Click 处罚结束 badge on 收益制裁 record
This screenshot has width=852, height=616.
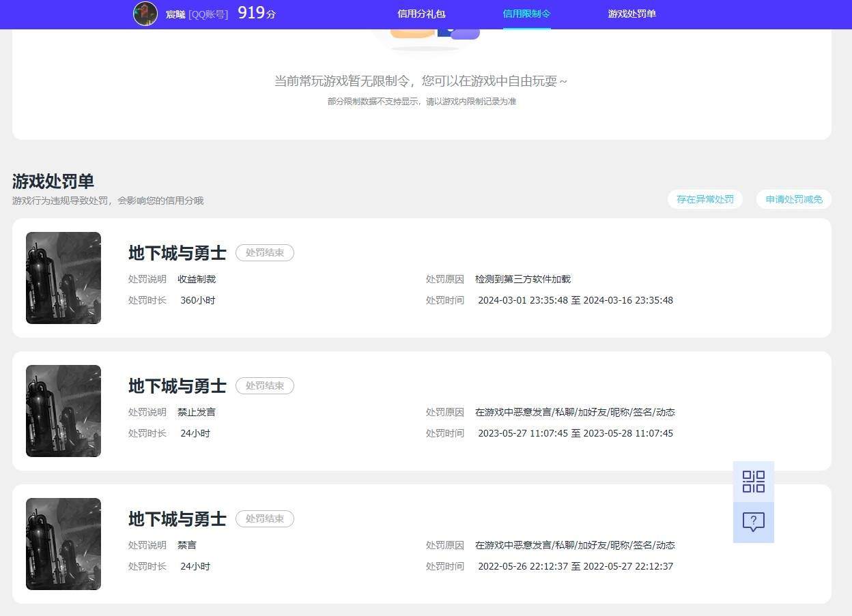(x=265, y=252)
